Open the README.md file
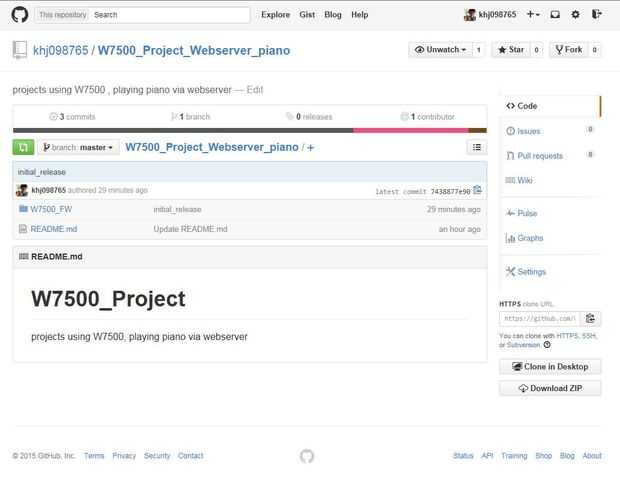Image resolution: width=620 pixels, height=486 pixels. [x=54, y=229]
